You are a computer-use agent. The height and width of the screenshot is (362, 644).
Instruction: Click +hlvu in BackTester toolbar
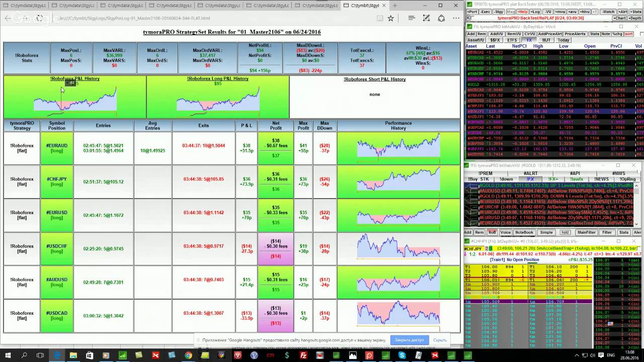point(585,12)
